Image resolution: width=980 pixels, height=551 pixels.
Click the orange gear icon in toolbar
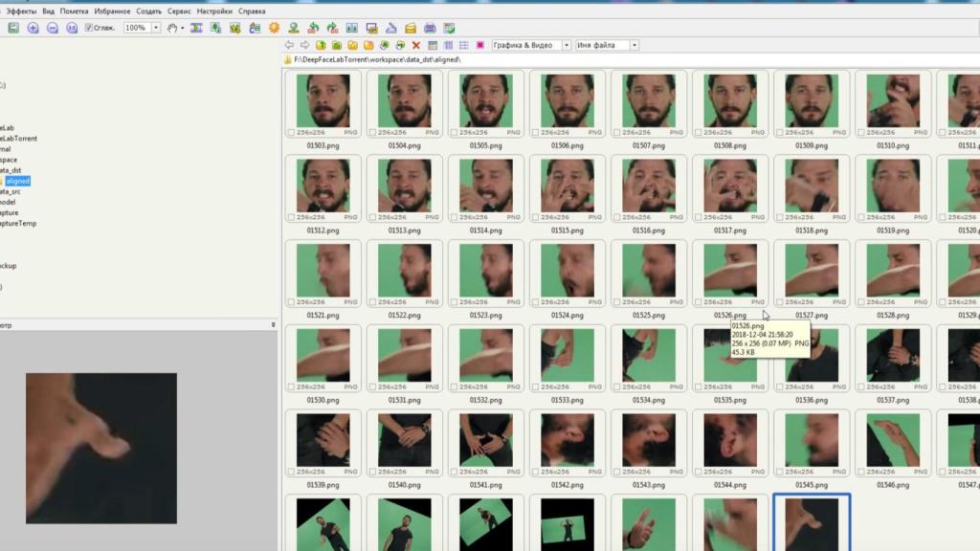[275, 28]
